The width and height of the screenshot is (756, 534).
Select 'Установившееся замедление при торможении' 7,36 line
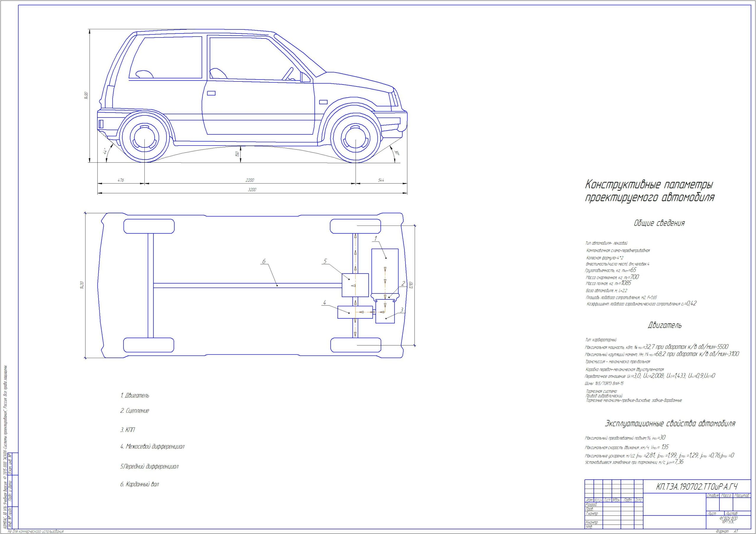(x=634, y=462)
